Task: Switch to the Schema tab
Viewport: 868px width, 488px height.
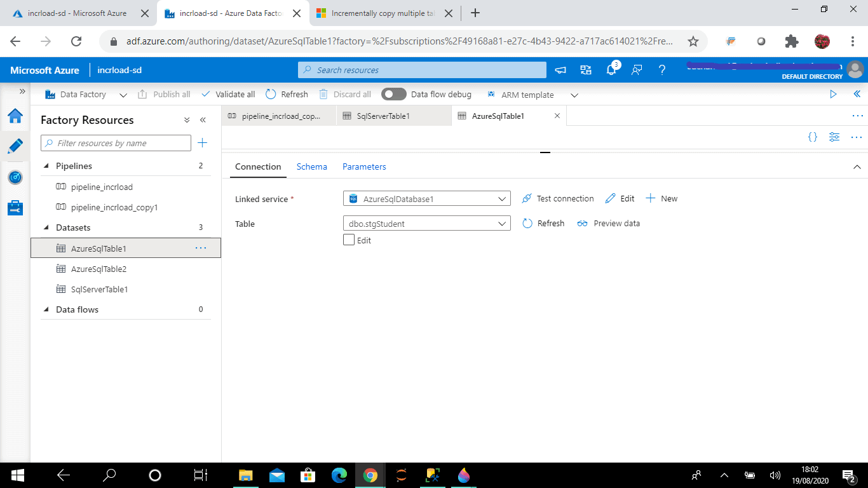Action: coord(312,166)
